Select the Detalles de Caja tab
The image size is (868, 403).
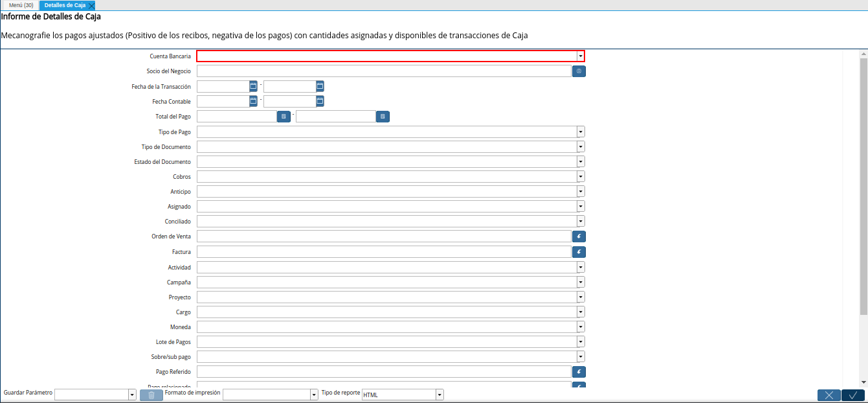pyautogui.click(x=63, y=5)
